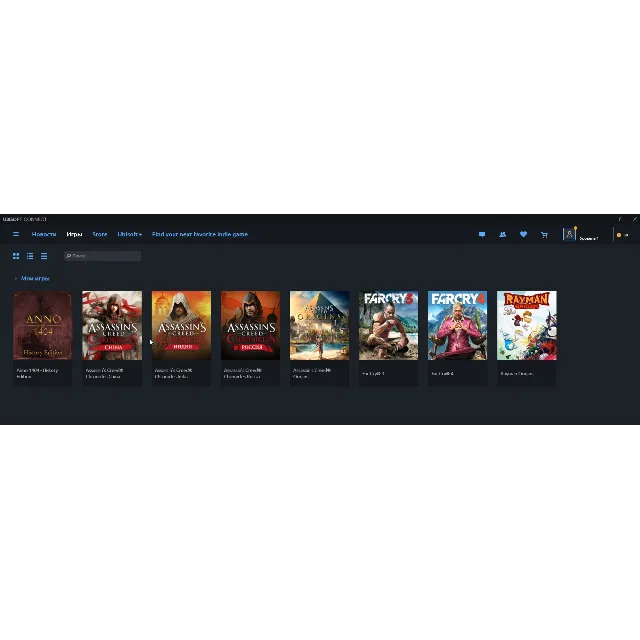
Task: Open the chat messages icon
Action: pyautogui.click(x=482, y=234)
